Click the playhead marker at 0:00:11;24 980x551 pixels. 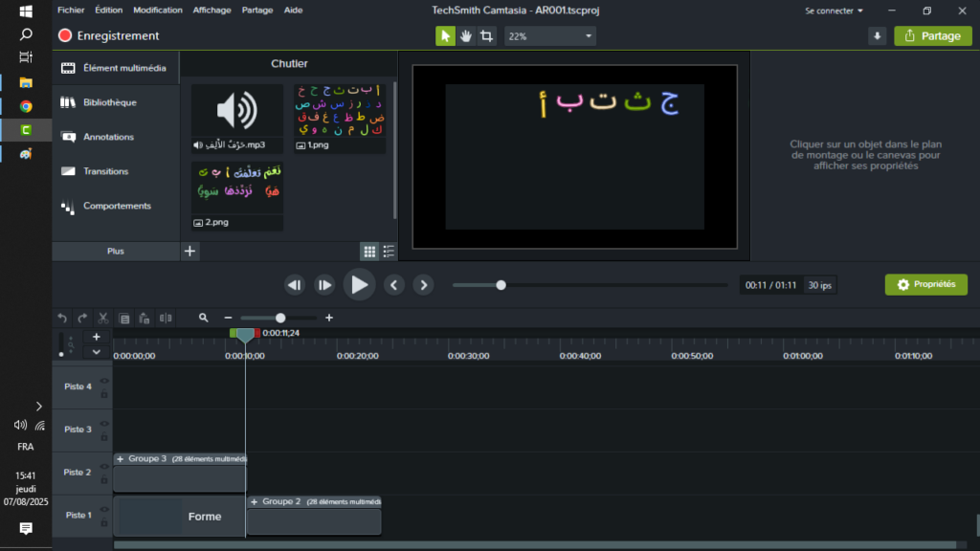click(x=245, y=335)
